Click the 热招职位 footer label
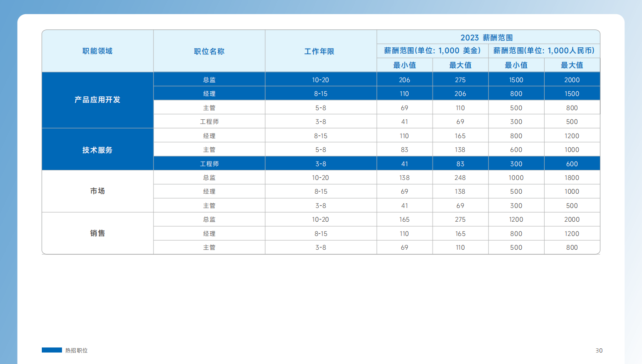642x364 pixels. pyautogui.click(x=76, y=350)
